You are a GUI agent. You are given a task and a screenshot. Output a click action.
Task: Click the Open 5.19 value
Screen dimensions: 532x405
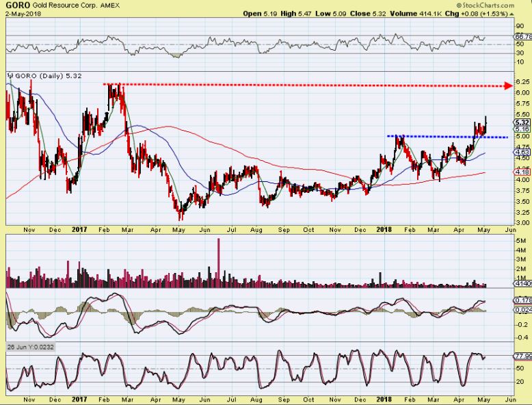[261, 14]
